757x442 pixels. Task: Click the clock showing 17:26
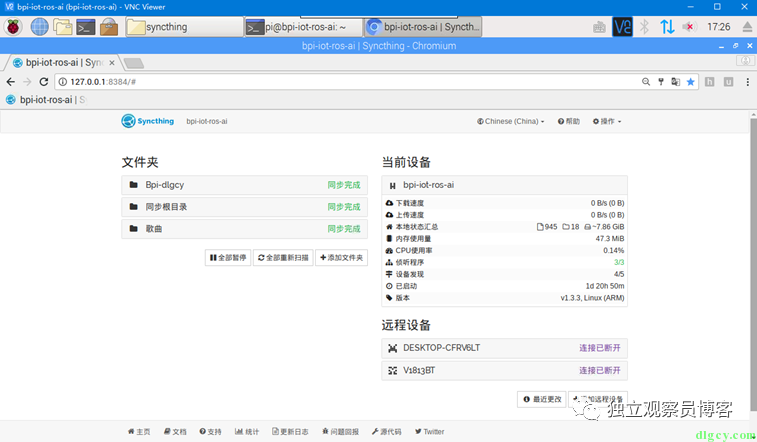[x=718, y=27]
